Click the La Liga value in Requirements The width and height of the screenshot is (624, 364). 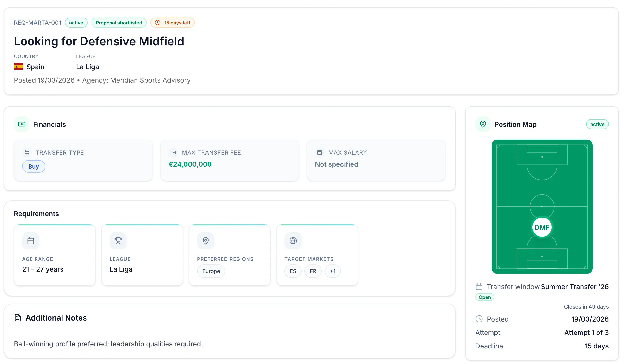point(121,269)
